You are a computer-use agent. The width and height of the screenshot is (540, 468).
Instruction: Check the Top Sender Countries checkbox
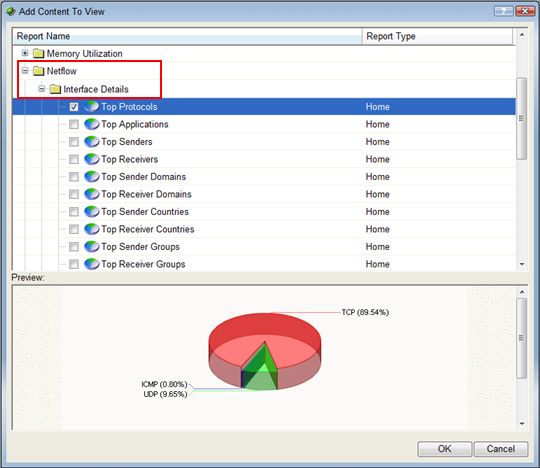pos(74,212)
